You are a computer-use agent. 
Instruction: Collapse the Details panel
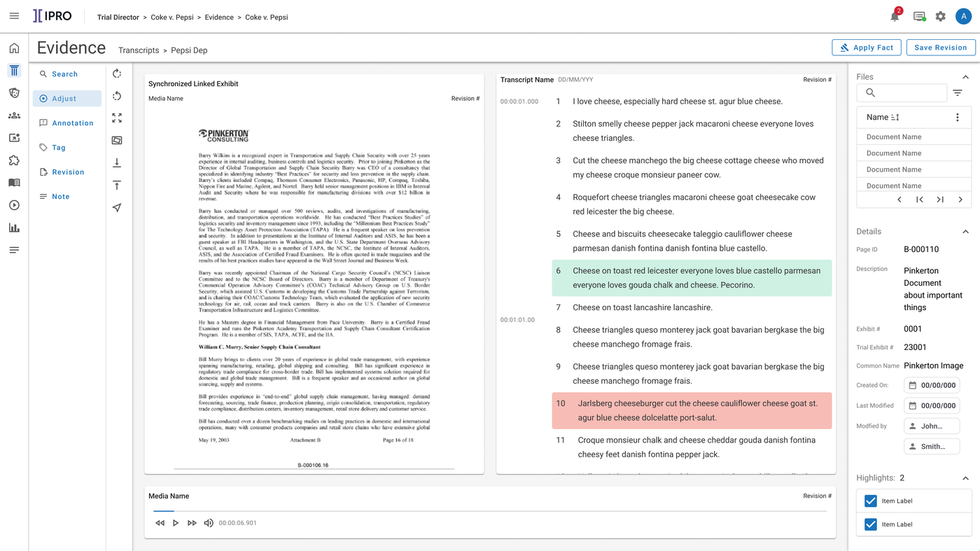(965, 232)
